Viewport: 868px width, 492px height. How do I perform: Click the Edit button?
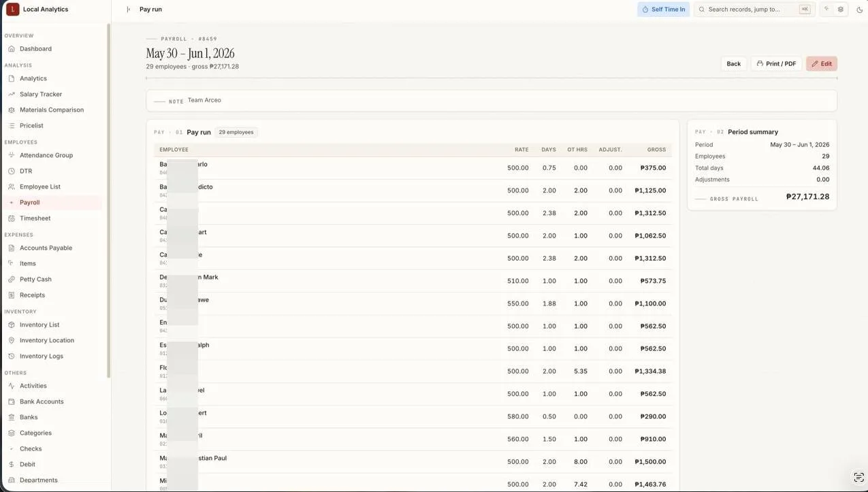pyautogui.click(x=822, y=64)
